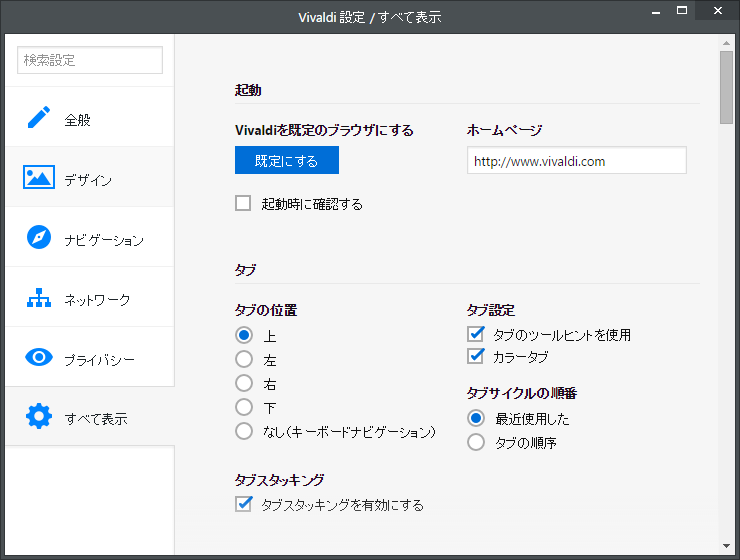
Task: Select tab position 上 radio button
Action: pyautogui.click(x=244, y=335)
